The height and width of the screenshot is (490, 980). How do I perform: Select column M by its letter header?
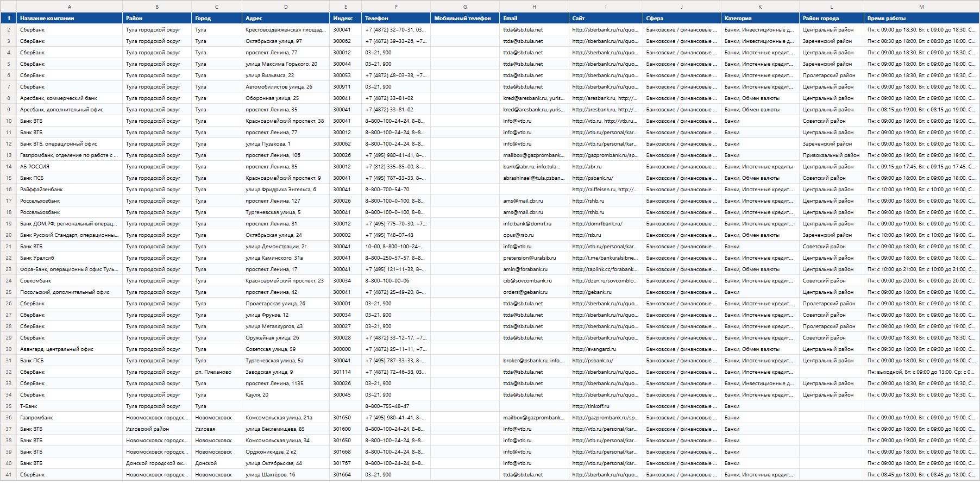point(921,7)
